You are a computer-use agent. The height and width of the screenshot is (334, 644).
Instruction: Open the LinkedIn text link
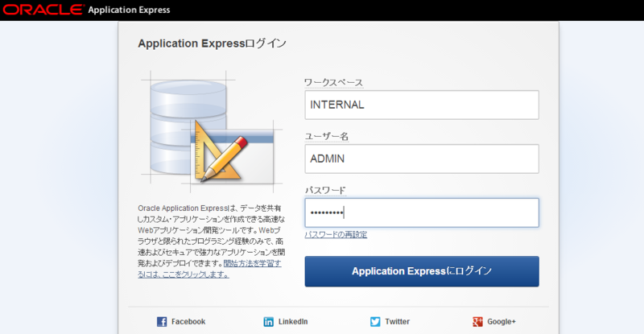coord(293,322)
